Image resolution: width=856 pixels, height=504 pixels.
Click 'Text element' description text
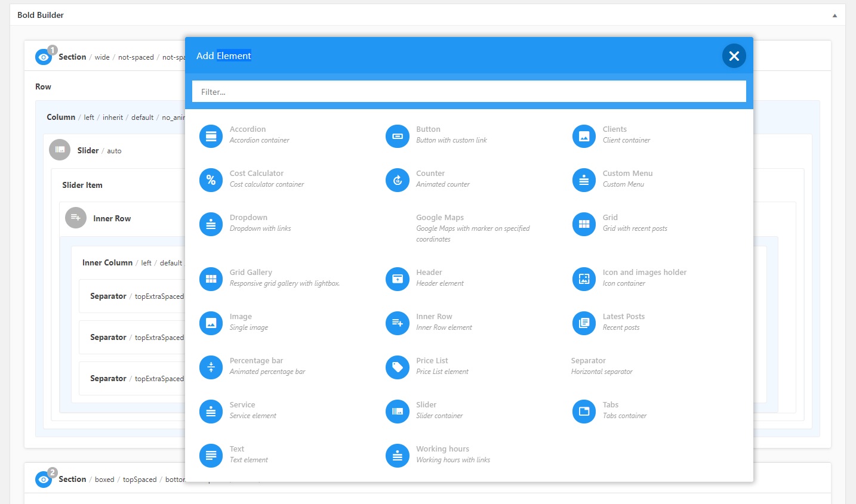point(249,460)
